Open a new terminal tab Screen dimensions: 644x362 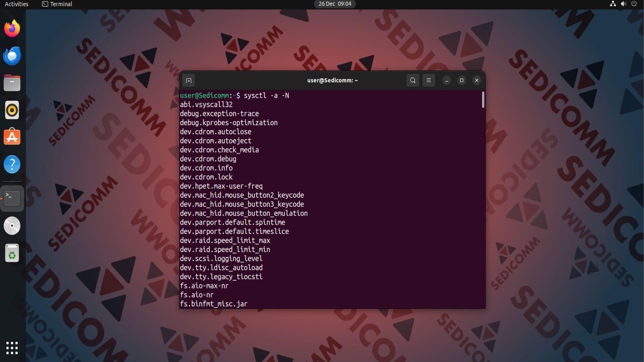tap(189, 80)
